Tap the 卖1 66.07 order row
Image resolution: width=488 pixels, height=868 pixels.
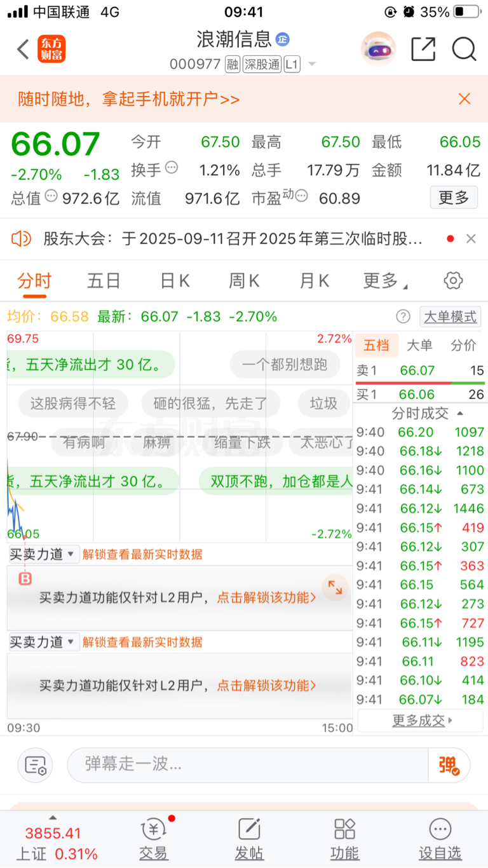pos(420,370)
